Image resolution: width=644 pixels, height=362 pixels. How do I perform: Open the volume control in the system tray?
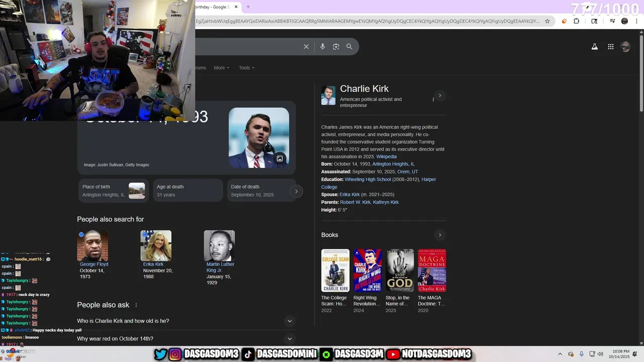pyautogui.click(x=600, y=354)
